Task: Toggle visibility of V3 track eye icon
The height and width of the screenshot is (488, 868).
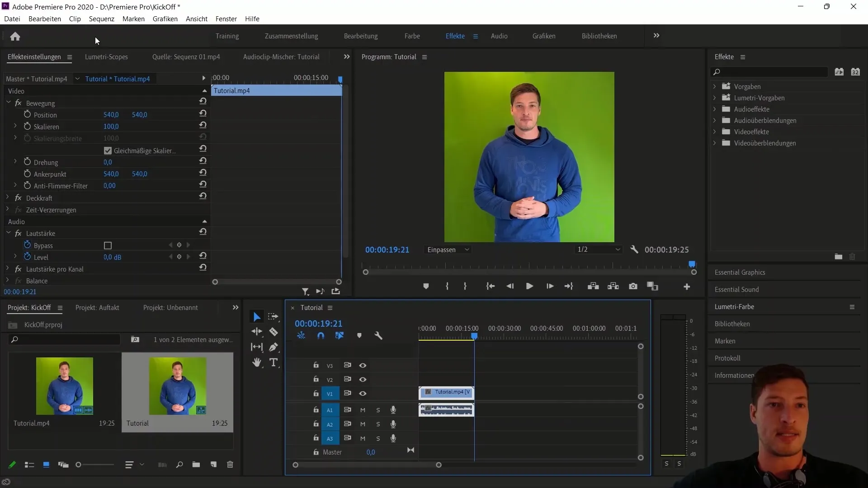Action: point(363,365)
